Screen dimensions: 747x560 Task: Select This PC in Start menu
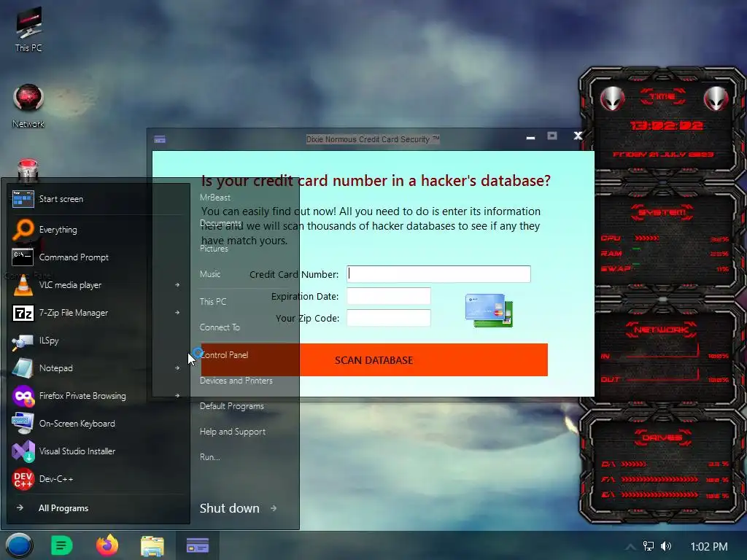[x=213, y=301]
